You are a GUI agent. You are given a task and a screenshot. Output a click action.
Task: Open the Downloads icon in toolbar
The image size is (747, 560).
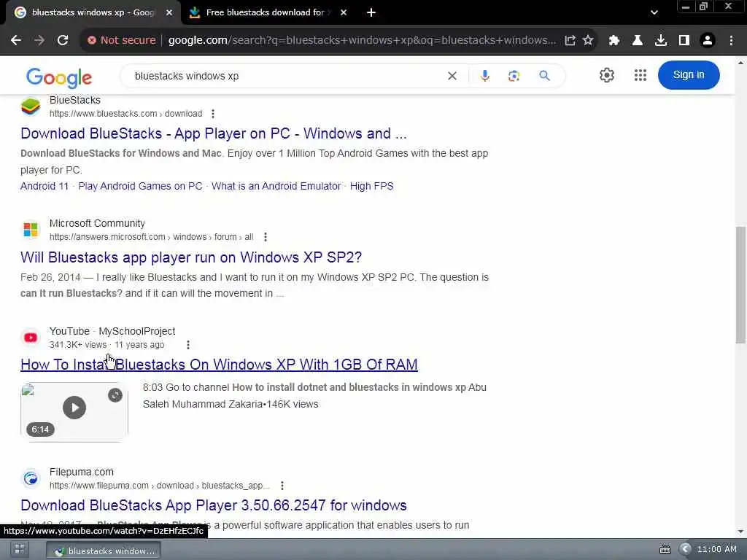pos(661,41)
